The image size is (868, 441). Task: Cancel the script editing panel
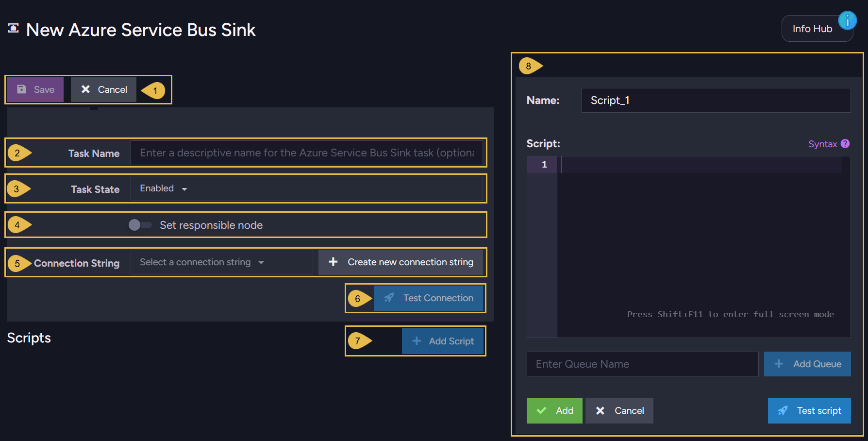click(x=619, y=411)
